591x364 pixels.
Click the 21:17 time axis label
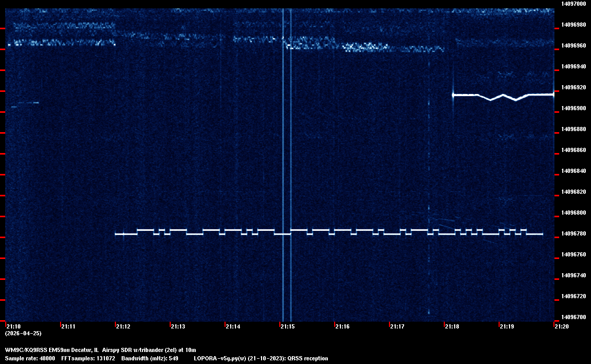(x=397, y=326)
